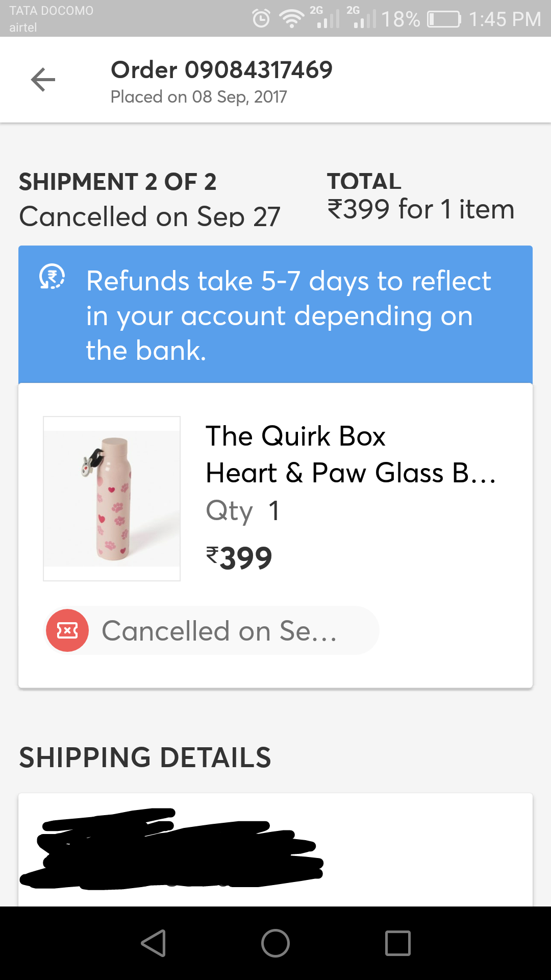Image resolution: width=551 pixels, height=980 pixels.
Task: Tap the total ₹399 for 1 item
Action: tap(420, 209)
